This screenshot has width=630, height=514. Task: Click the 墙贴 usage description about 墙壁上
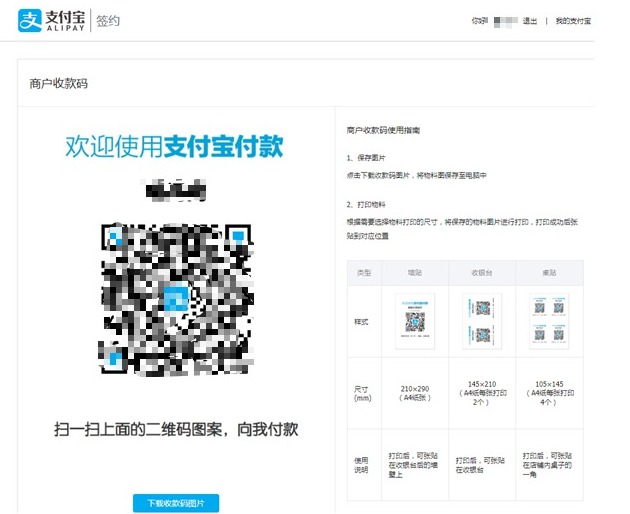(x=413, y=465)
